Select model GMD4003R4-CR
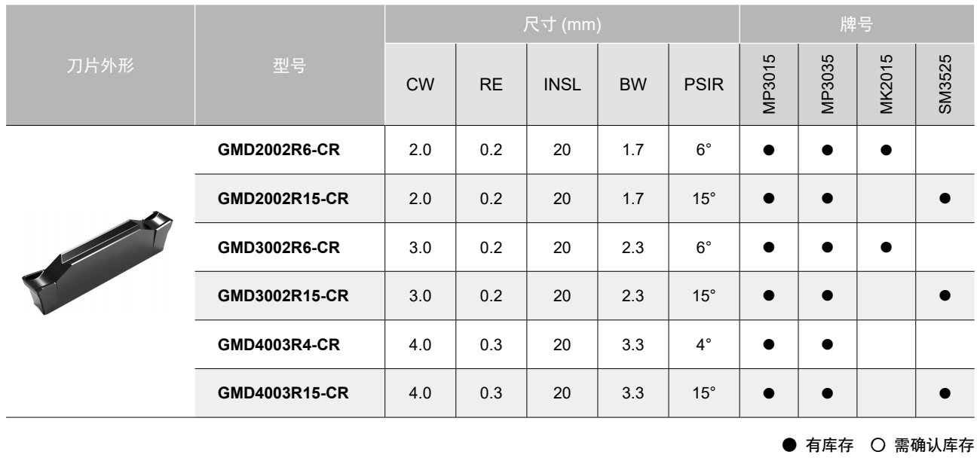This screenshot has height=467, width=980. pos(278,344)
